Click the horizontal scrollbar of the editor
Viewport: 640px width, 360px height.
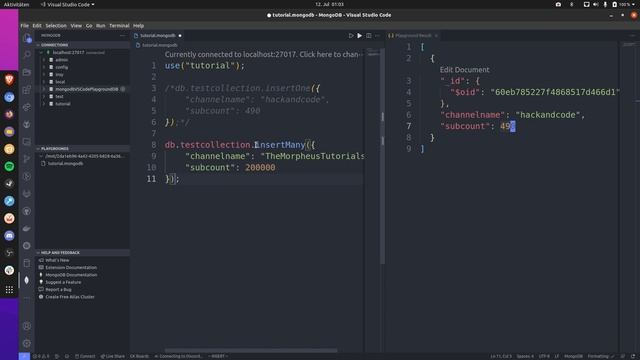[251, 350]
